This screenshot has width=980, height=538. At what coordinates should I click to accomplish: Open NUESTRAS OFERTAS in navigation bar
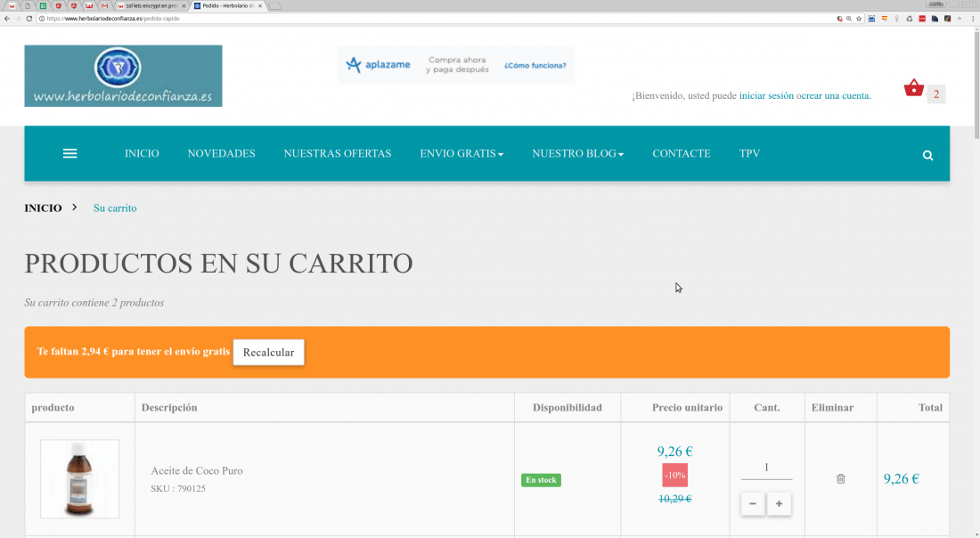click(338, 154)
